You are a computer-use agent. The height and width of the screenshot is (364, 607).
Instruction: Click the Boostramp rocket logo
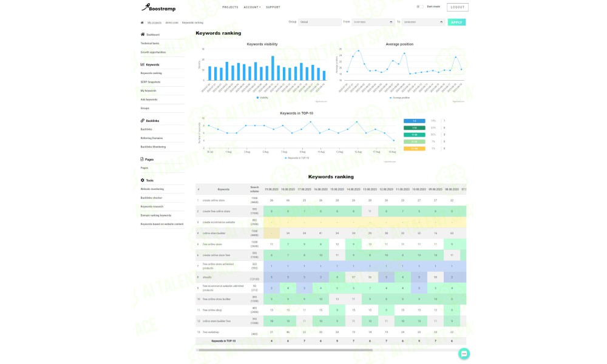tap(158, 7)
